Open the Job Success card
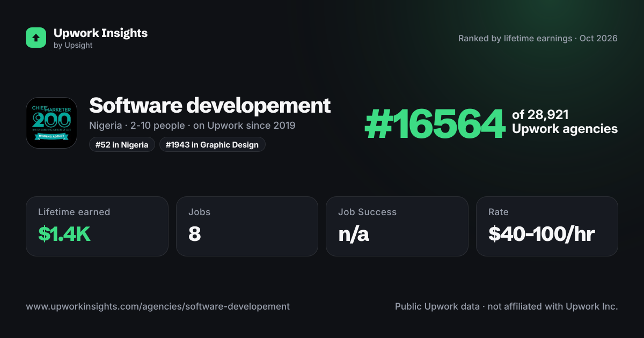The width and height of the screenshot is (644, 338). click(397, 226)
